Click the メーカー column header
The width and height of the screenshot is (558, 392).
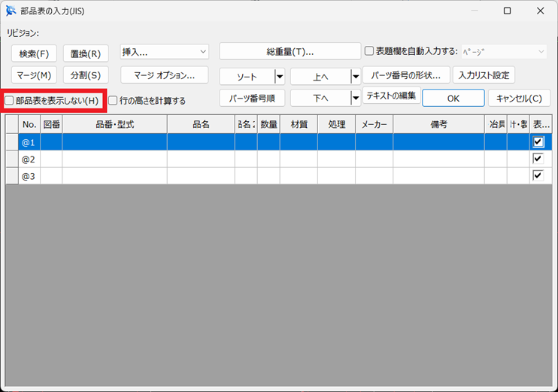click(x=374, y=124)
